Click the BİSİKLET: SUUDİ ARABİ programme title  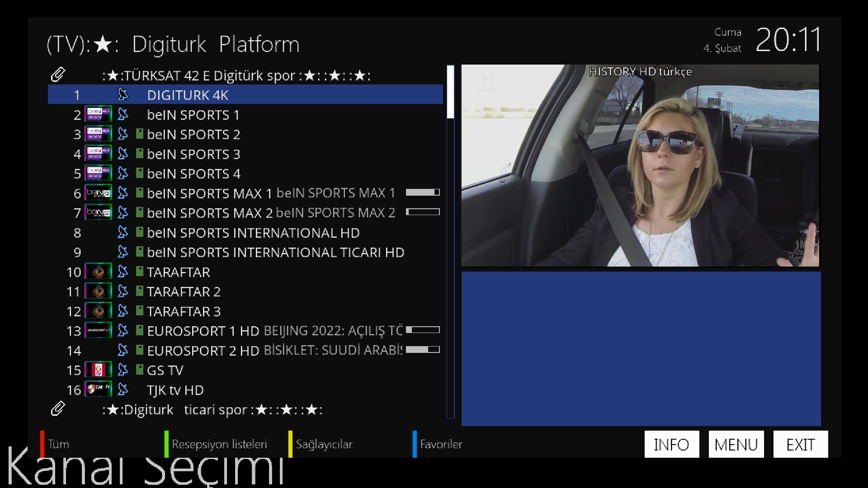click(333, 350)
